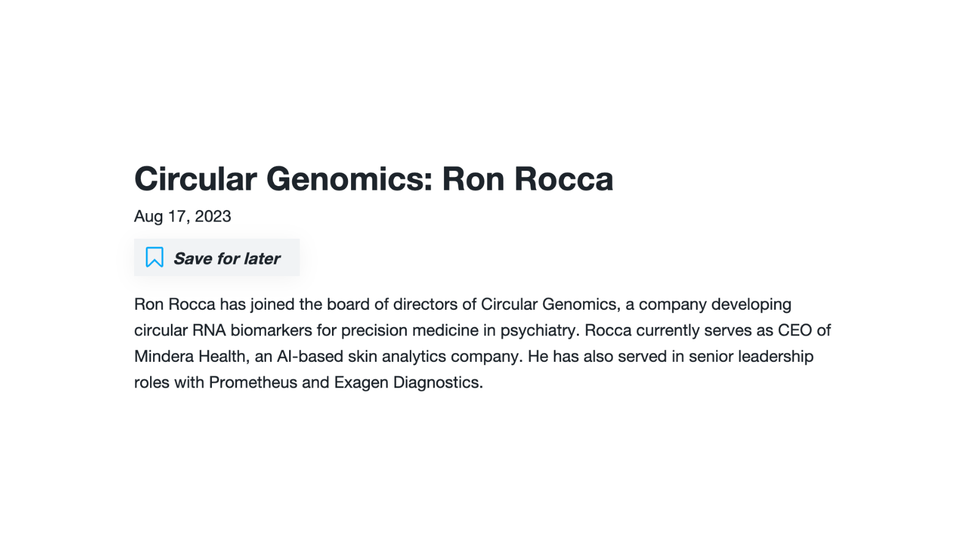This screenshot has height=551, width=980.
Task: Click the Aug 17, 2023 publication date
Action: [183, 216]
